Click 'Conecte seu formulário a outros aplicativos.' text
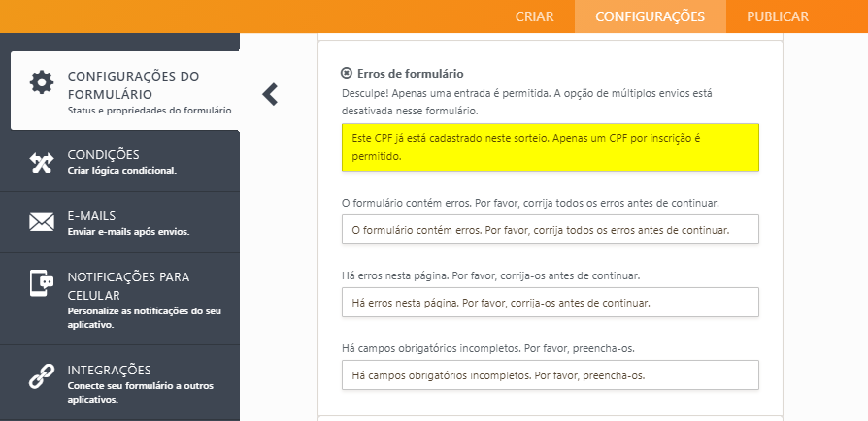Viewport: 868px width, 421px height. coord(141,392)
